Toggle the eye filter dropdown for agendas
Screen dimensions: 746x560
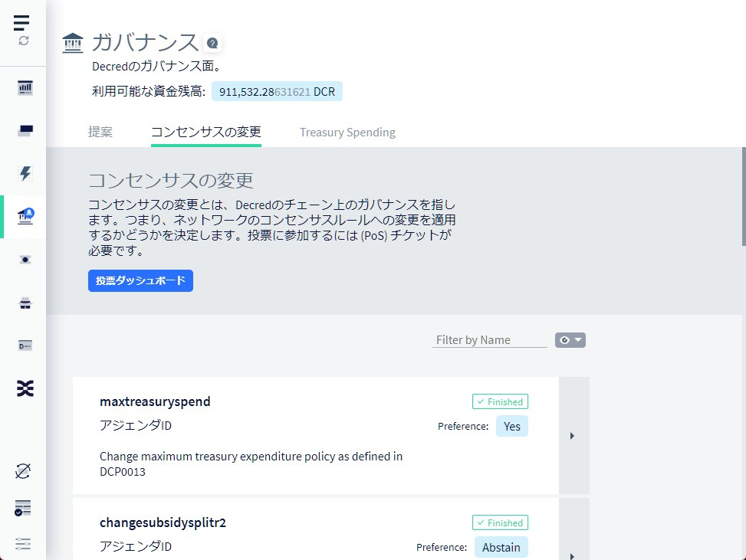coord(570,340)
